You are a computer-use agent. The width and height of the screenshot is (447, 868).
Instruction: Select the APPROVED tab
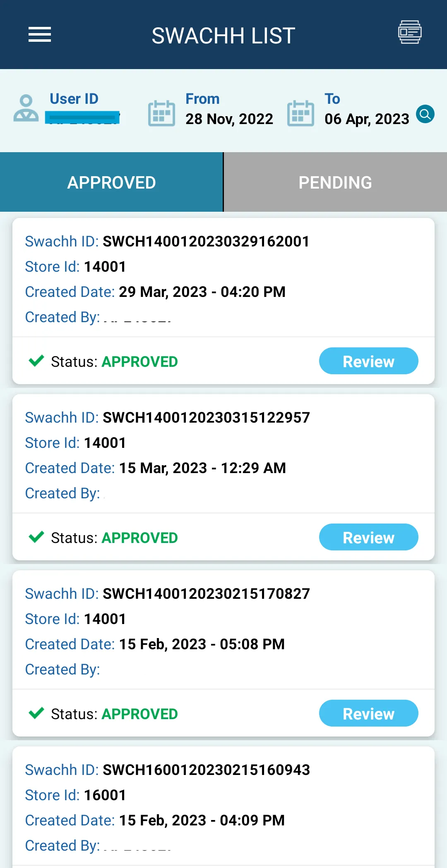[111, 182]
